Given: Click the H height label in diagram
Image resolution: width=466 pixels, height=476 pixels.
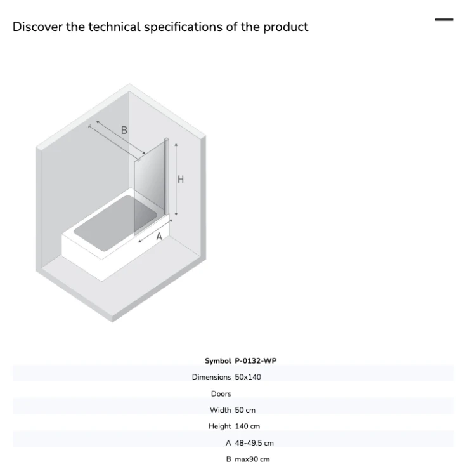Looking at the screenshot, I should [x=181, y=180].
